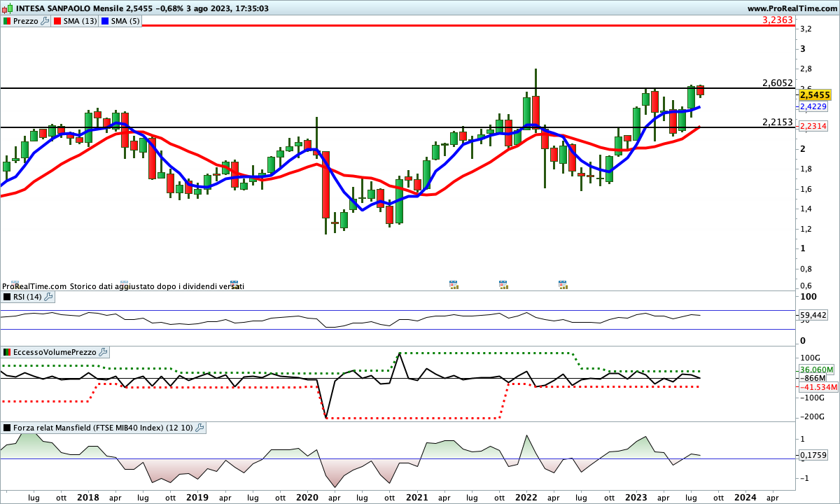Click the 2,6052 horizontal line label
Viewport: 840px width, 504px height.
(777, 83)
